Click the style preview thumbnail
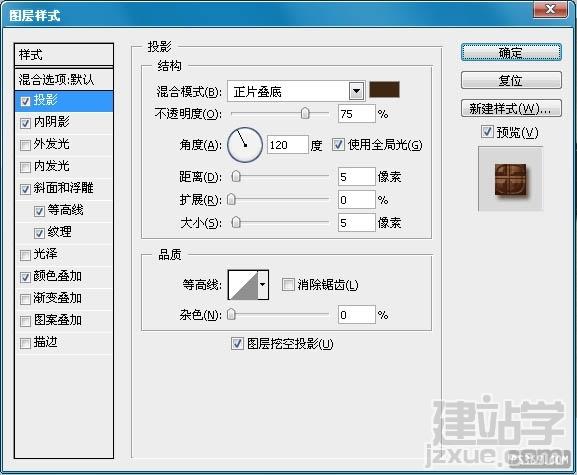 click(510, 179)
